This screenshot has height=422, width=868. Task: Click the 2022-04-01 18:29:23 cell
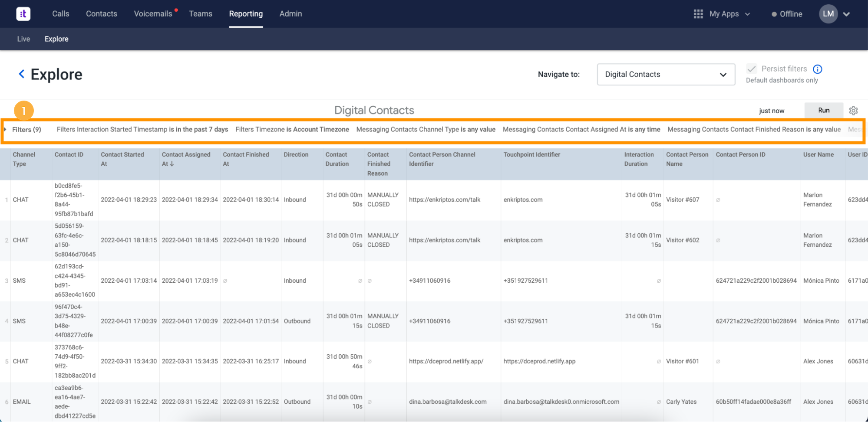pos(129,200)
